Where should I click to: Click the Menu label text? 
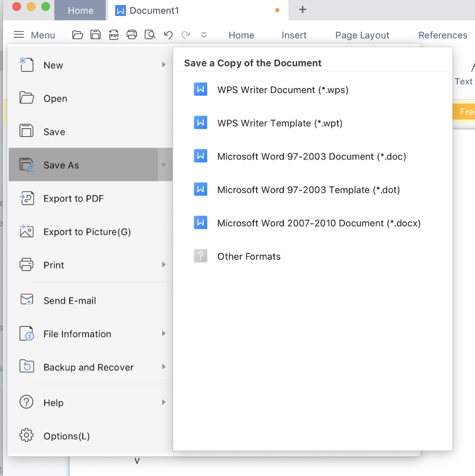[43, 35]
